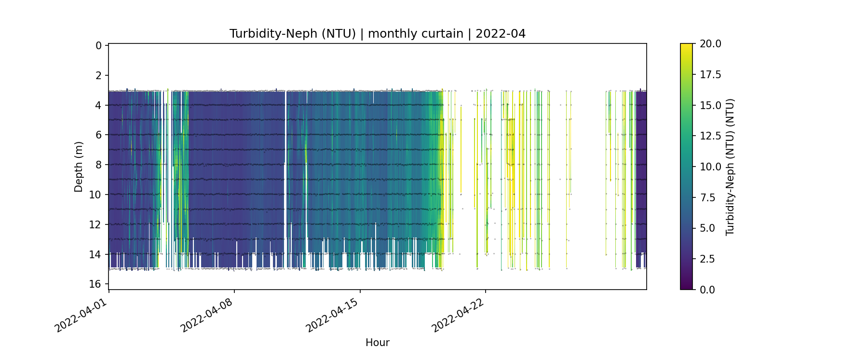Click the depth tick label 12
Image resolution: width=868 pixels, height=362 pixels.
click(95, 224)
